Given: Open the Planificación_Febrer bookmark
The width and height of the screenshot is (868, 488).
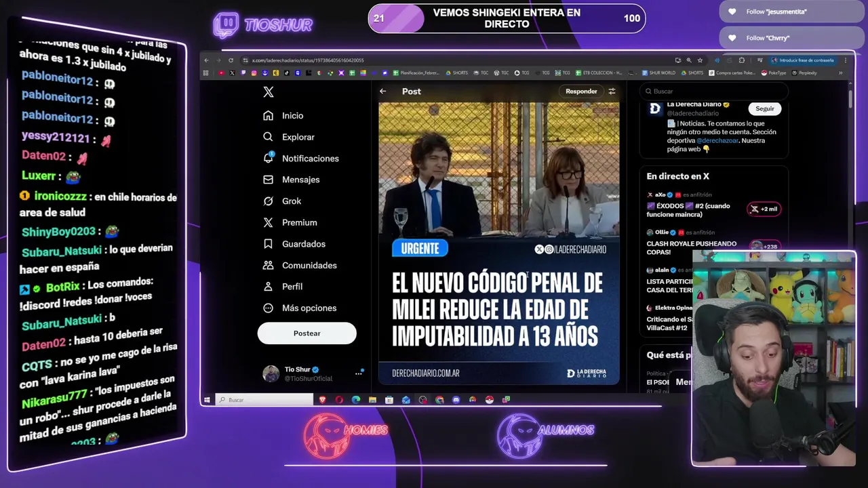Looking at the screenshot, I should point(416,73).
